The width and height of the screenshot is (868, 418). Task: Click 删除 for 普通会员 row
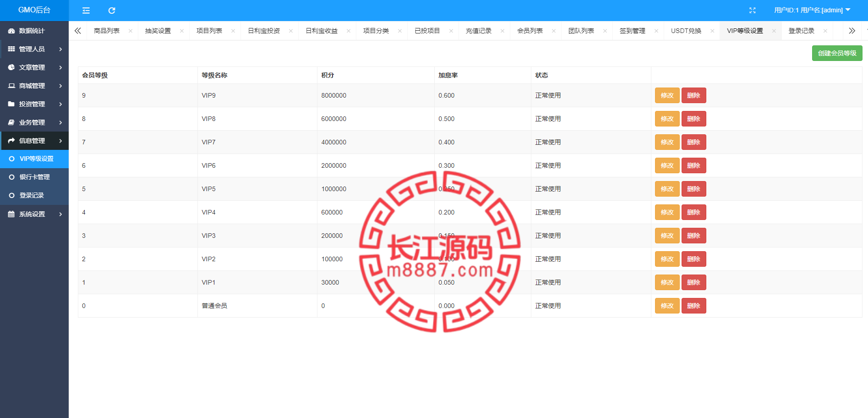[693, 306]
